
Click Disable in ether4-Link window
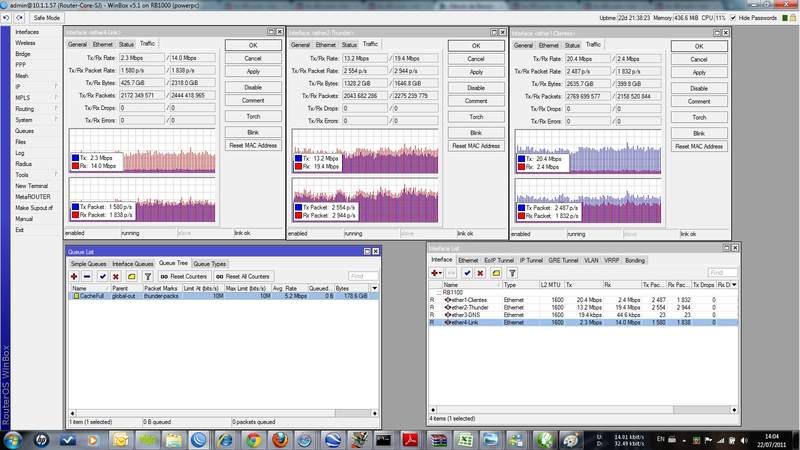pos(253,87)
